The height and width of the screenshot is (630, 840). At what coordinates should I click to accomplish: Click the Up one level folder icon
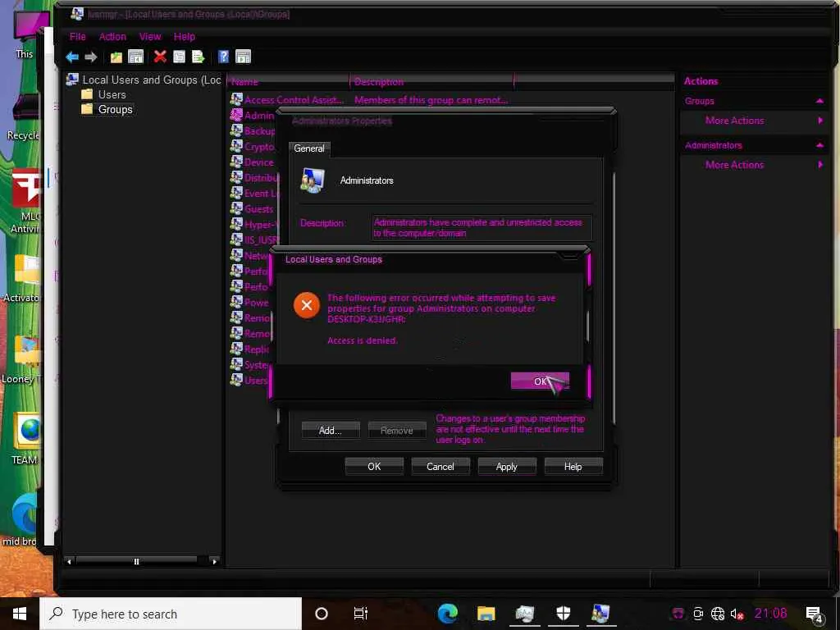pyautogui.click(x=116, y=57)
